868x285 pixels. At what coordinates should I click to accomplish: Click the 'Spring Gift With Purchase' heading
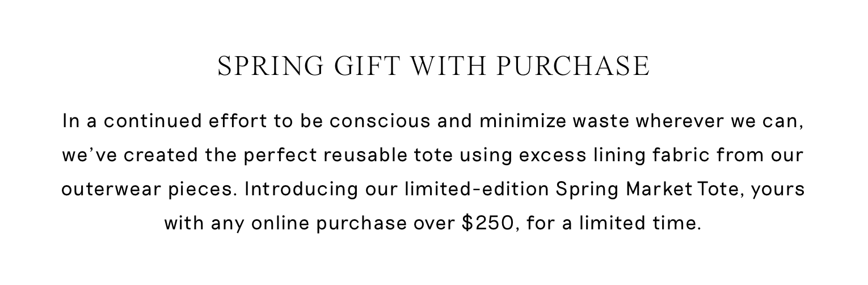click(x=433, y=67)
